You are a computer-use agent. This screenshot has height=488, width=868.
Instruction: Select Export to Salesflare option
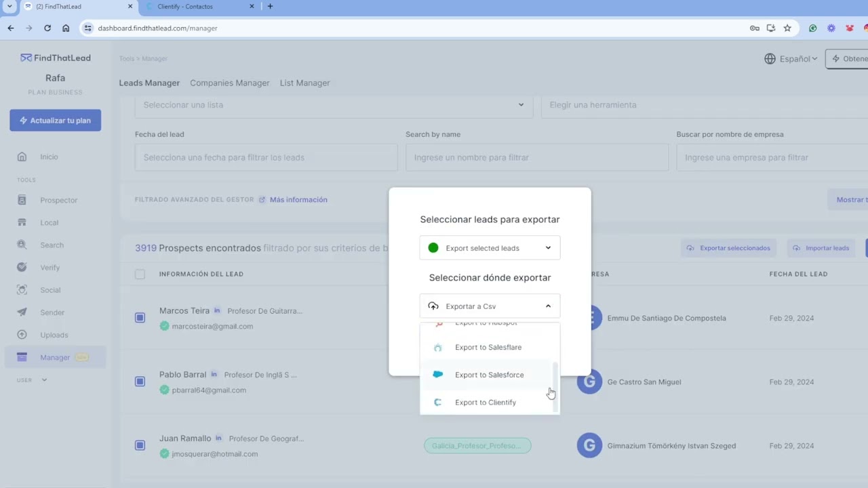point(490,348)
